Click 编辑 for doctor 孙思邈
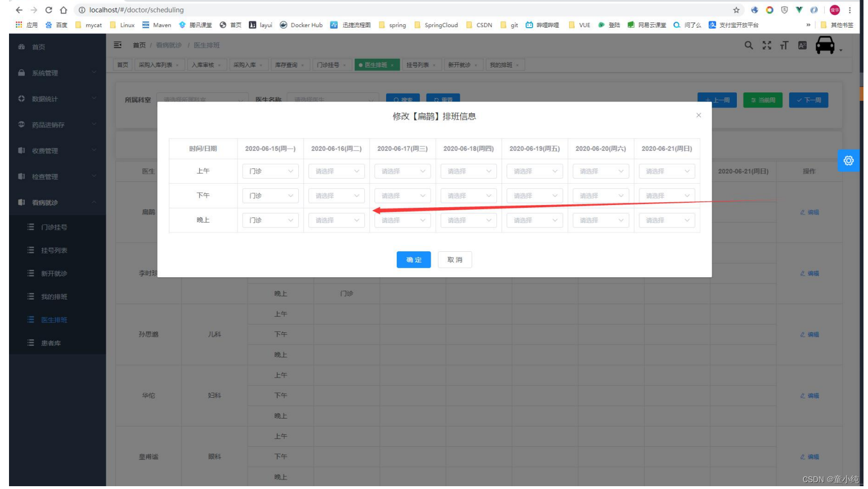Screen dimensions: 868x489 click(809, 335)
